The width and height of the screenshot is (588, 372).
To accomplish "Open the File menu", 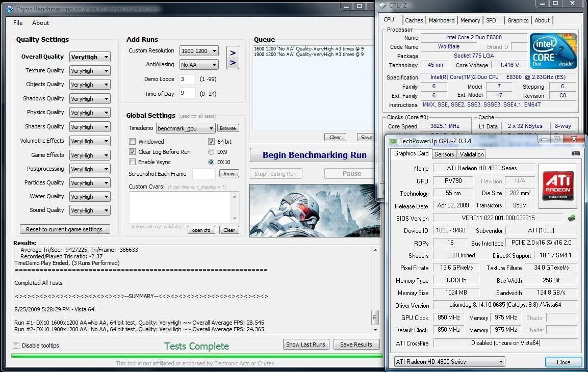I will point(18,23).
